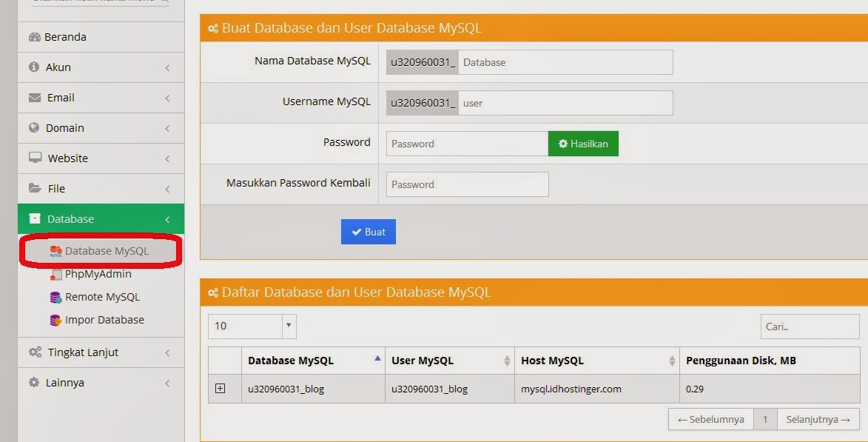This screenshot has height=442, width=868.
Task: Sort by Host MySQL column
Action: click(x=596, y=361)
